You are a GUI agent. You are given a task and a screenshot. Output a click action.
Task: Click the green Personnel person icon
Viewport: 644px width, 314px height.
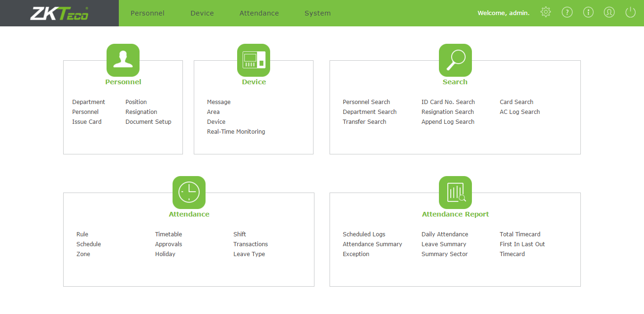pos(123,60)
